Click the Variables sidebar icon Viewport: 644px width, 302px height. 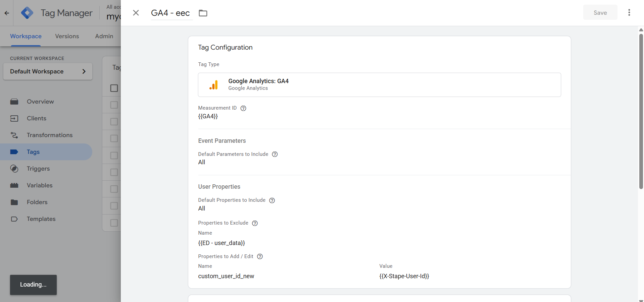tap(14, 185)
